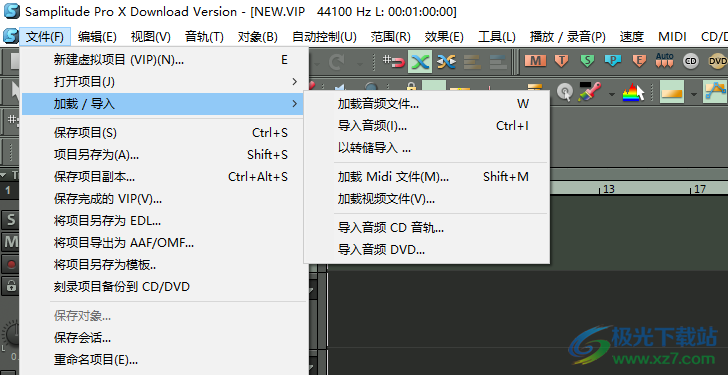Select the paint brush color tool

[x=590, y=92]
